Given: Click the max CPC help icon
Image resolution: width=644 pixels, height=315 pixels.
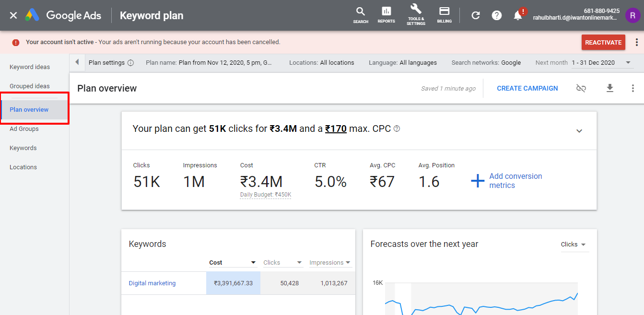Looking at the screenshot, I should [397, 128].
